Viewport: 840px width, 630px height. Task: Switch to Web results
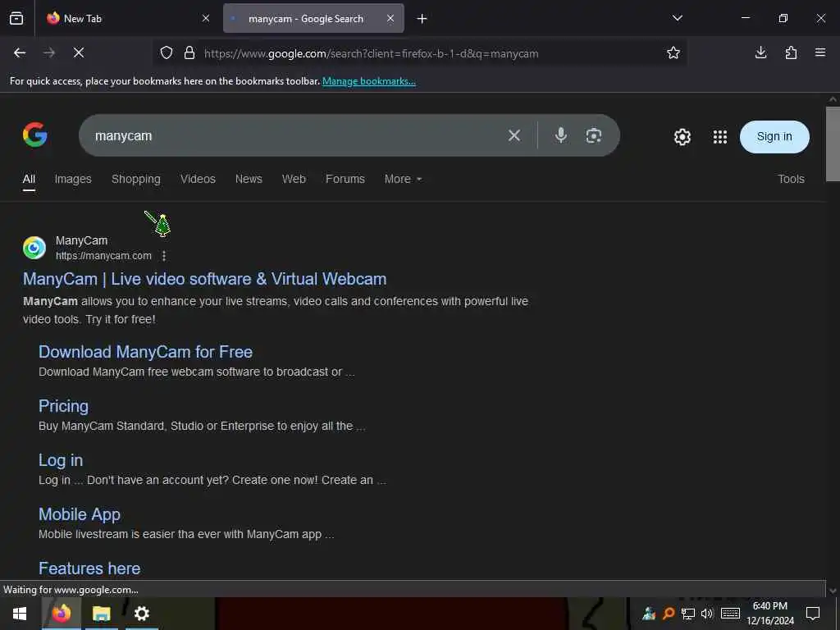[294, 179]
